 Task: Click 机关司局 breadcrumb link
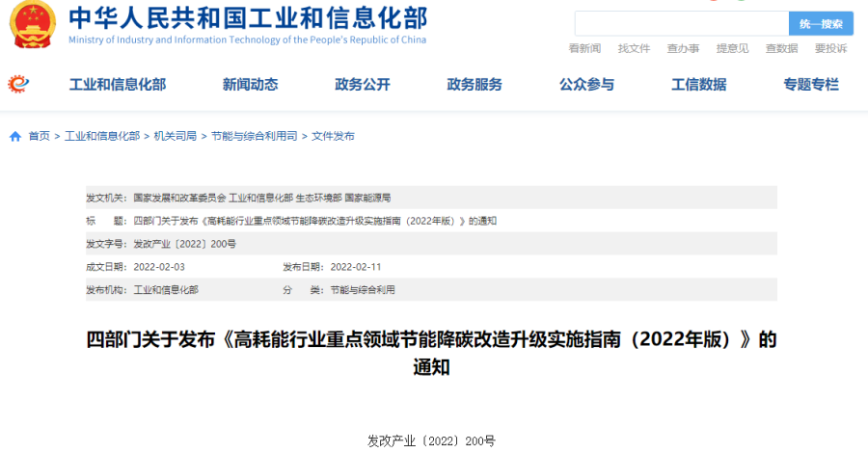(176, 136)
